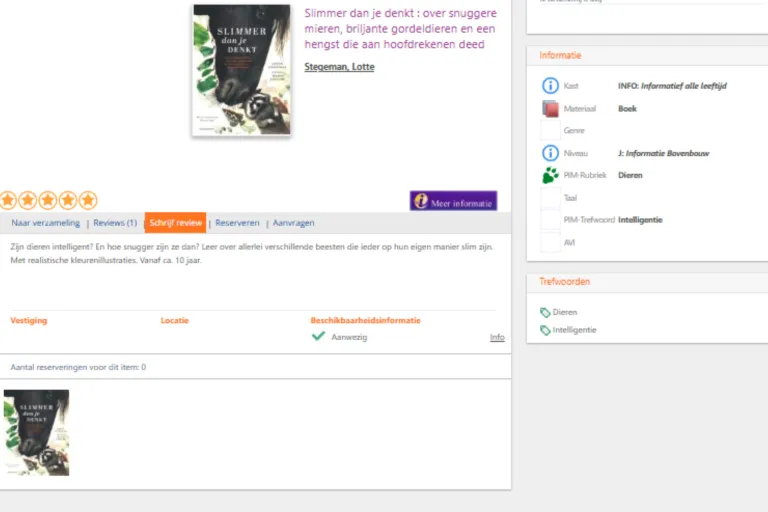Click the Genre field label

click(x=574, y=131)
